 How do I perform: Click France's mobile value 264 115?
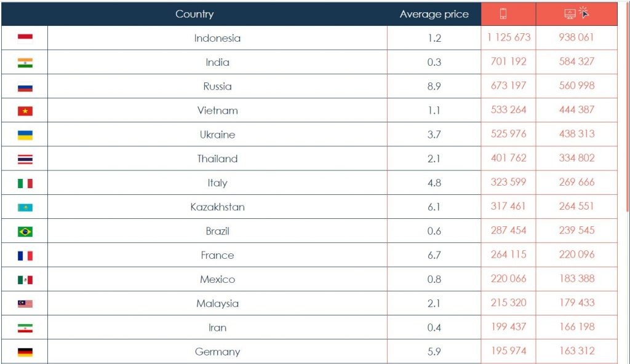coord(508,255)
